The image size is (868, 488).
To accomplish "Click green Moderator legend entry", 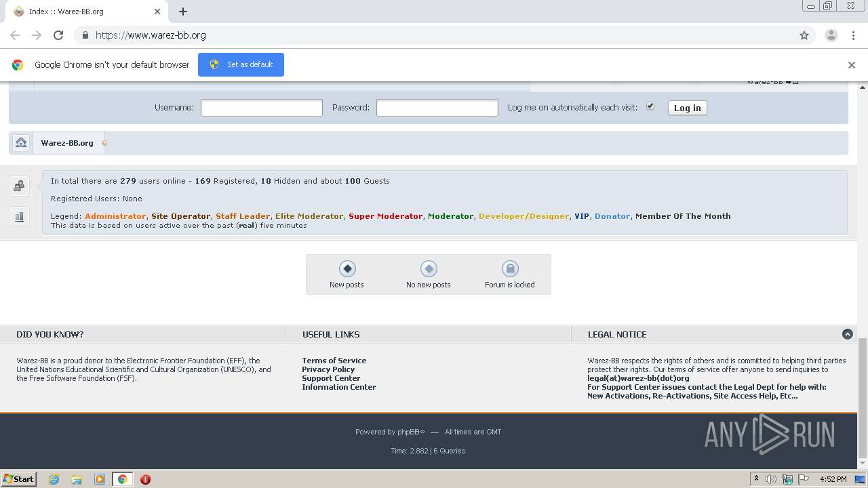I will click(x=450, y=216).
